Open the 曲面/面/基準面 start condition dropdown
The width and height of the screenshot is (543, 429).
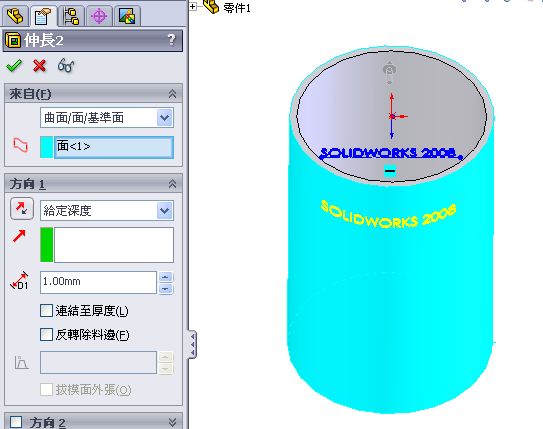pyautogui.click(x=165, y=118)
